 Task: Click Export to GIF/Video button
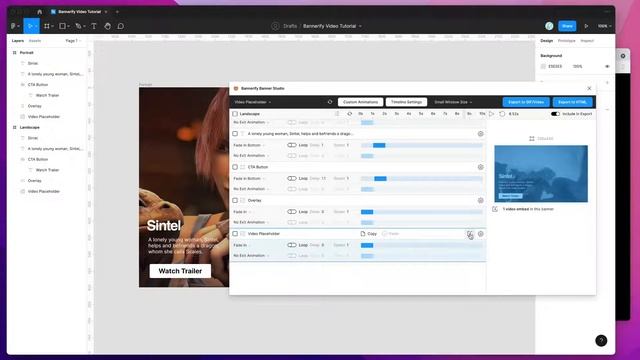[526, 102]
